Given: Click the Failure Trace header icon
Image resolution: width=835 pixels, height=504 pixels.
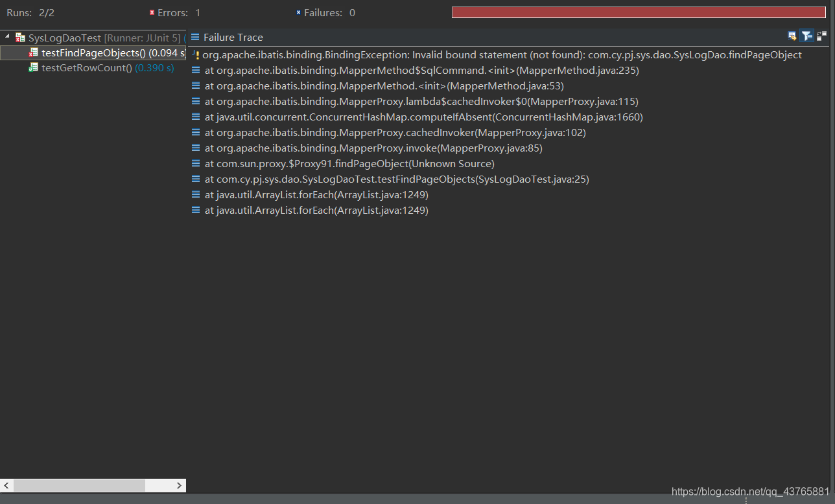Looking at the screenshot, I should point(195,38).
